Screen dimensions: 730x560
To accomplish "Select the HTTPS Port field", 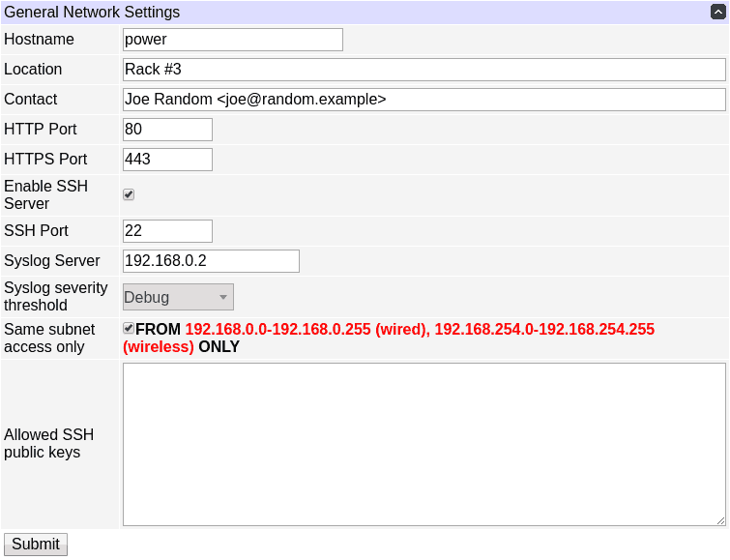I will point(167,160).
